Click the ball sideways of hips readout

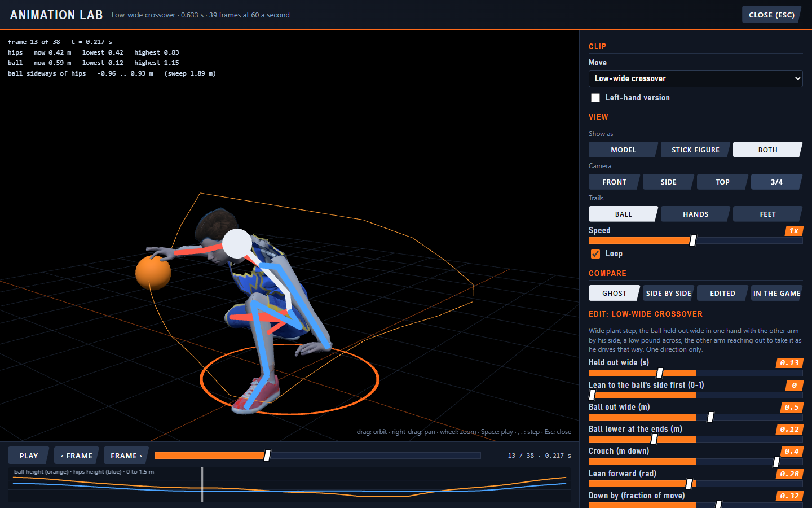pos(112,73)
